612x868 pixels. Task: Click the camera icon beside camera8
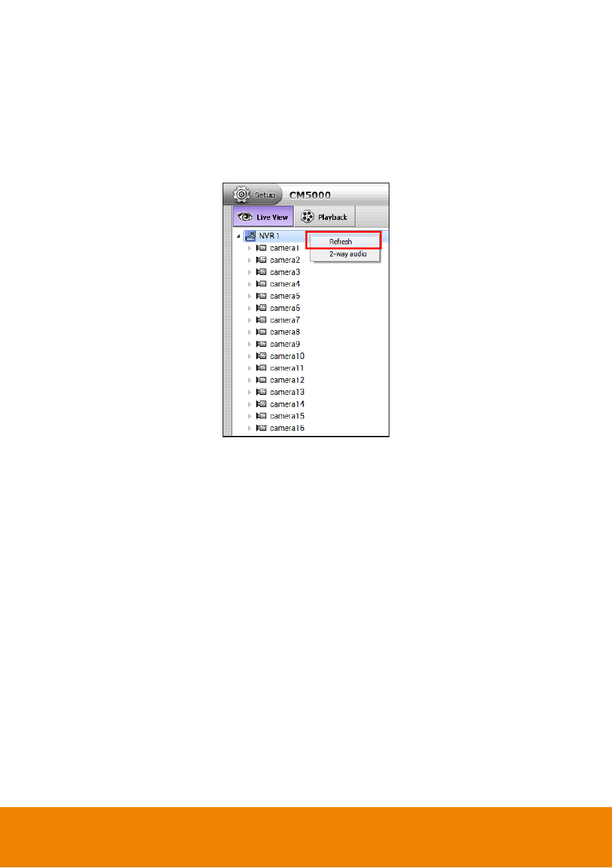tap(261, 331)
